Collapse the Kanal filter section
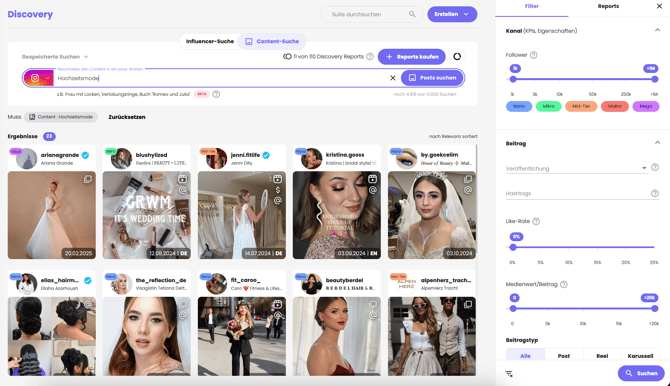The height and width of the screenshot is (386, 670). click(657, 30)
